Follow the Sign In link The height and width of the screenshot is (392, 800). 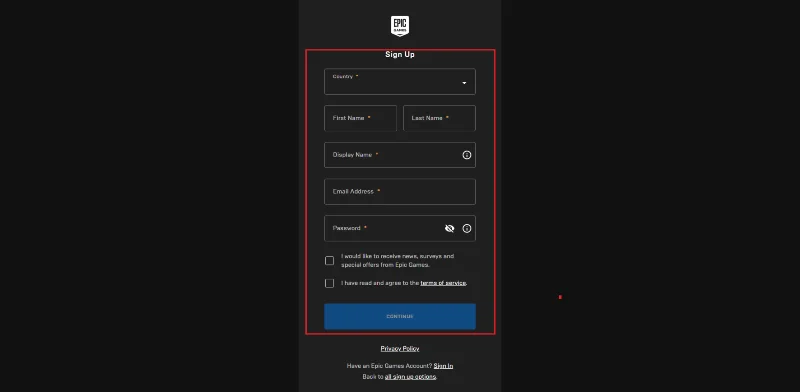443,366
